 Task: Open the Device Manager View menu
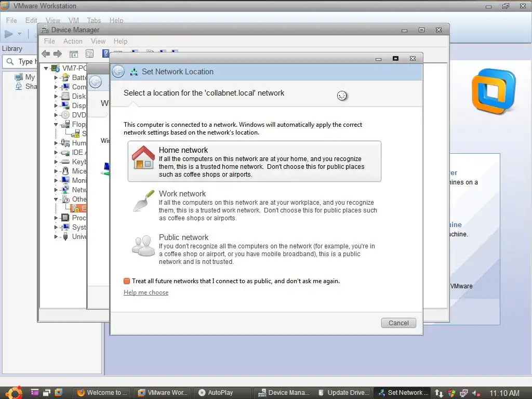tap(98, 41)
